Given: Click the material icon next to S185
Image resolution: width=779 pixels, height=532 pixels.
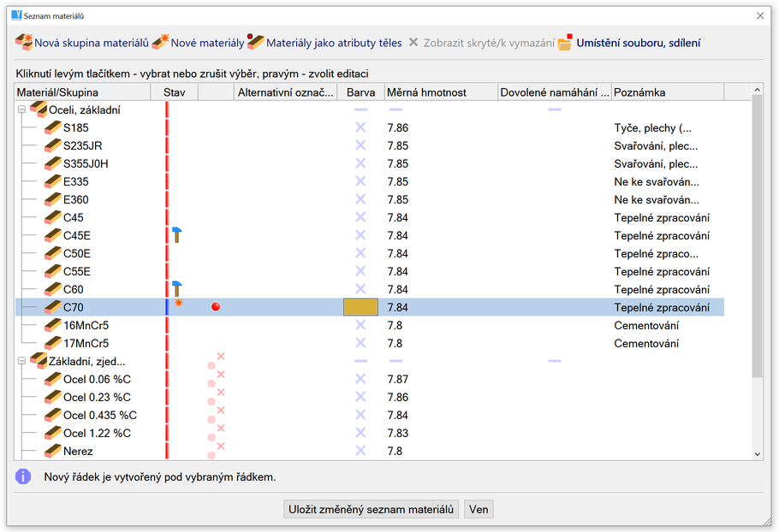Looking at the screenshot, I should (53, 128).
